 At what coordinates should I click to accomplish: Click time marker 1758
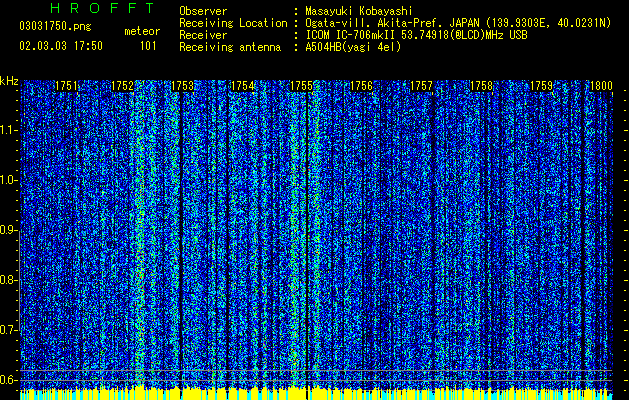click(481, 86)
